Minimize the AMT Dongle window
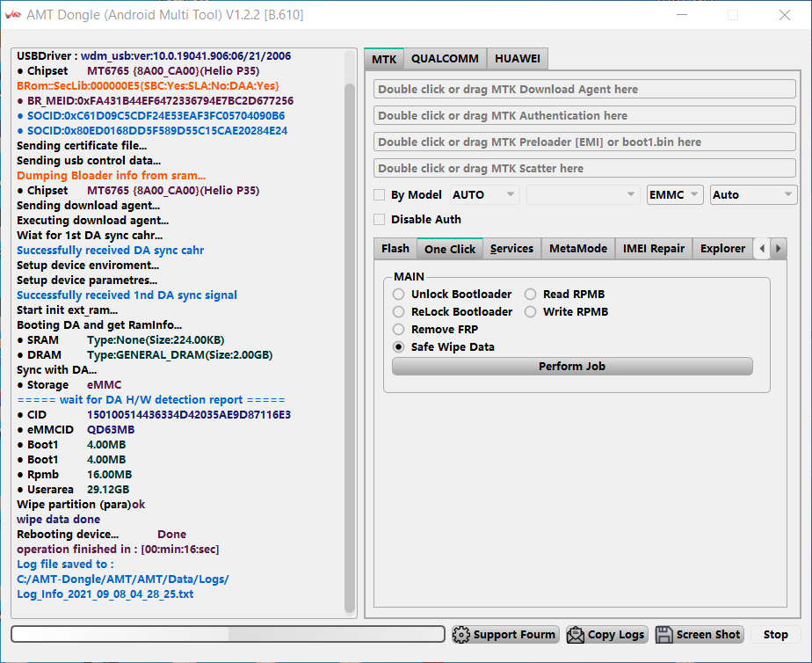This screenshot has height=663, width=812. point(682,15)
